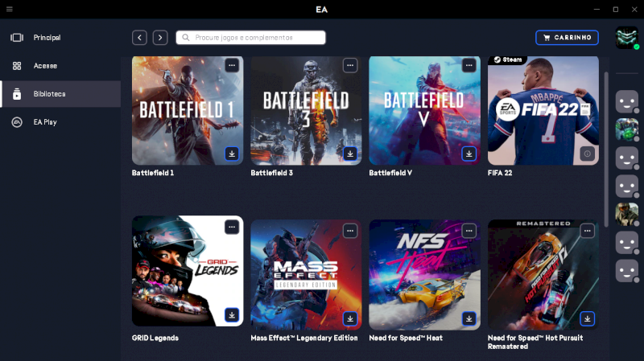Image resolution: width=644 pixels, height=361 pixels.
Task: Click the Principal home icon
Action: (x=17, y=38)
